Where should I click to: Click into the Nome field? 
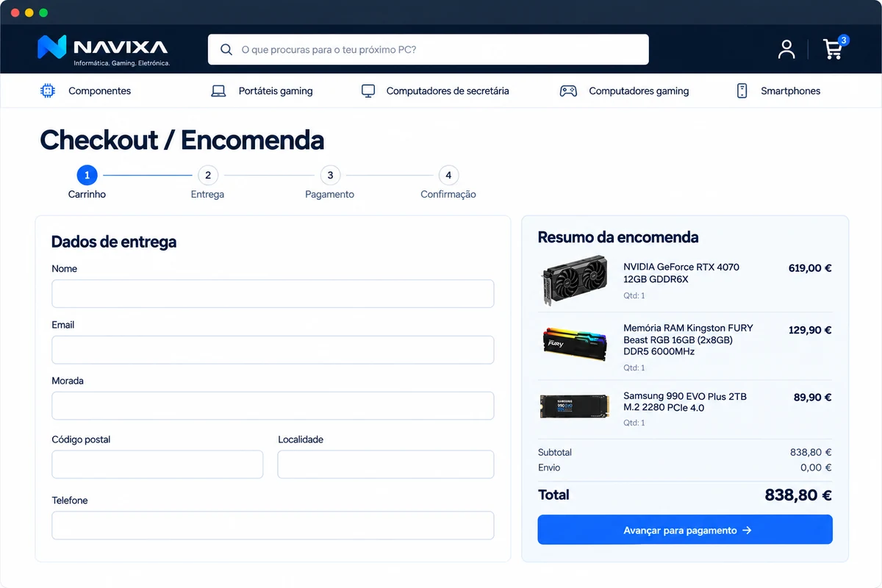pyautogui.click(x=273, y=293)
